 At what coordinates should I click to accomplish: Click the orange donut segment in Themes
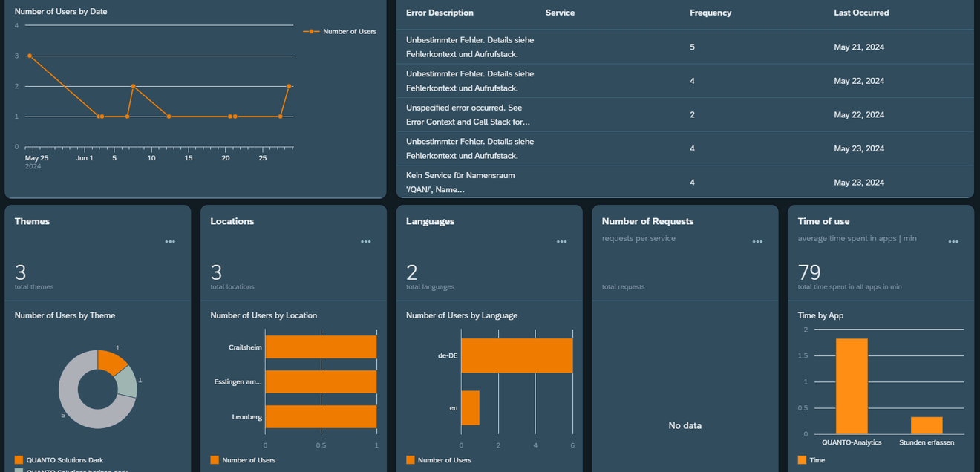coord(112,361)
